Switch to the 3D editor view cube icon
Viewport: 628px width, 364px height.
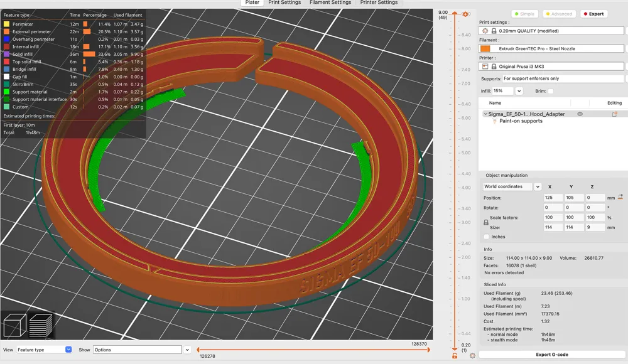pos(15,324)
